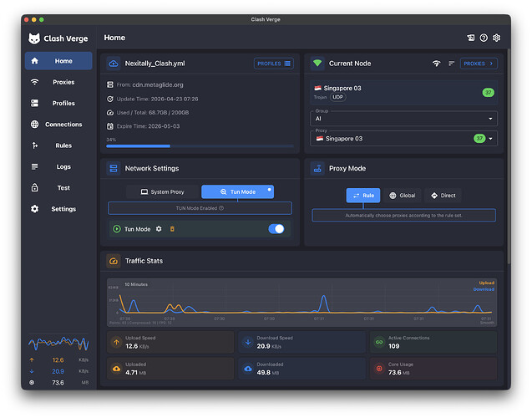Open the Connections sidebar page

58,125
